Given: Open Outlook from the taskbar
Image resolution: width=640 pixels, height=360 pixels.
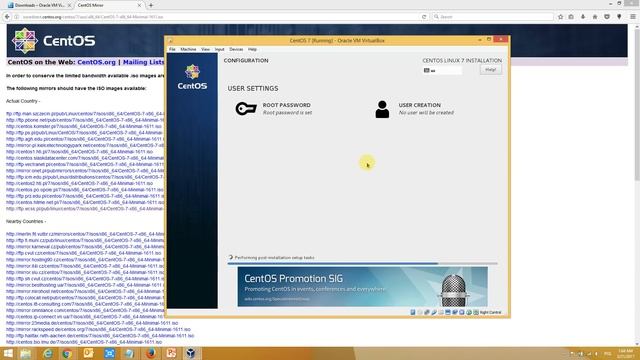Looking at the screenshot, I should tap(88, 353).
